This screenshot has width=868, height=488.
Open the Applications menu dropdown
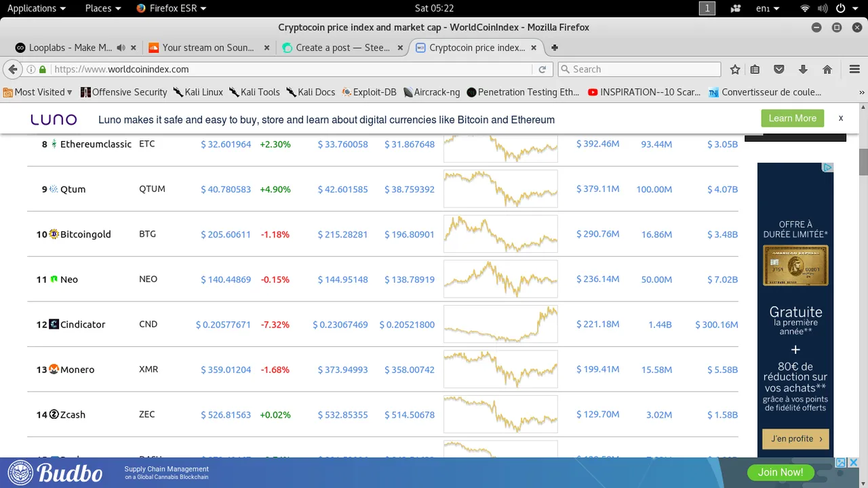(x=37, y=8)
